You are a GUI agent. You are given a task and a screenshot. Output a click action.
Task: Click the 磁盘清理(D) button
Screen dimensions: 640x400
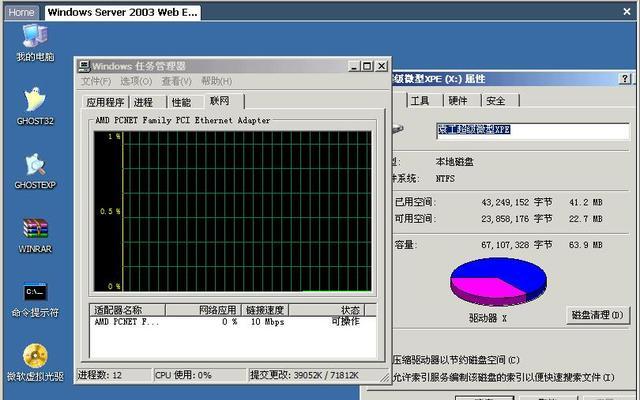point(598,315)
